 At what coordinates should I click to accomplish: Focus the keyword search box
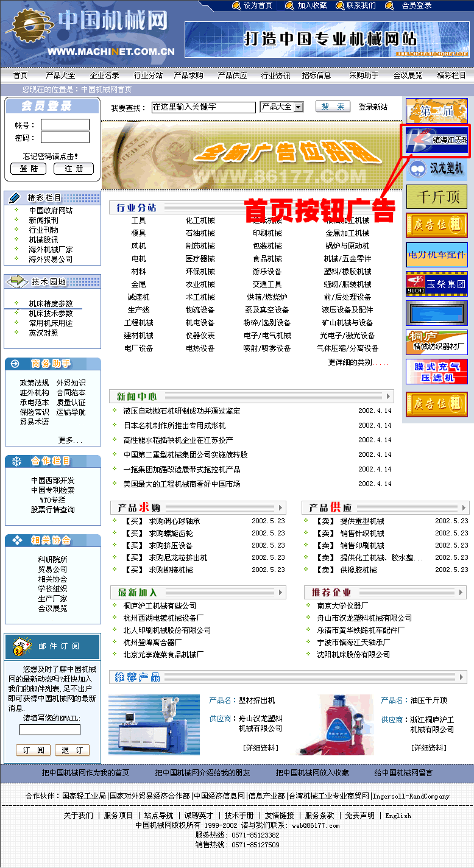point(203,107)
